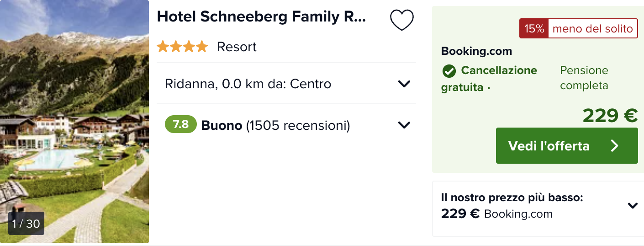
Task: Open the hotel resort photo thumbnail
Action: pyautogui.click(x=74, y=122)
